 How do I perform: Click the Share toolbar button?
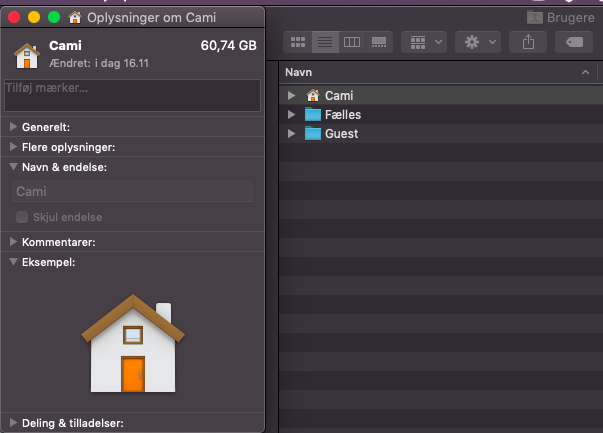528,42
